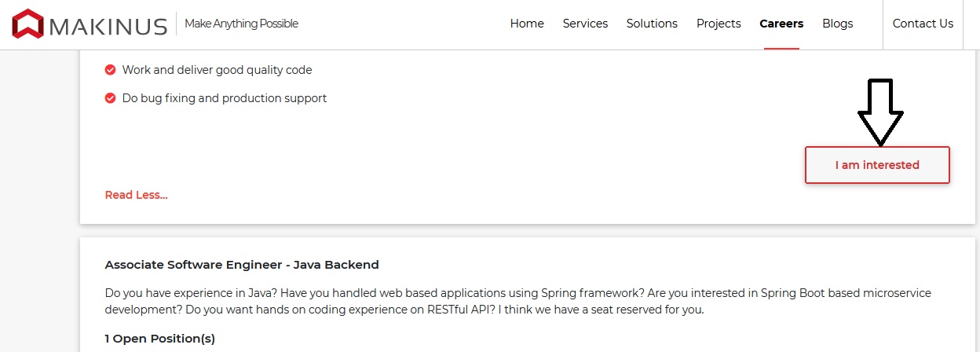Collapse the job details via 'Read Less...'
The image size is (980, 352).
click(136, 195)
